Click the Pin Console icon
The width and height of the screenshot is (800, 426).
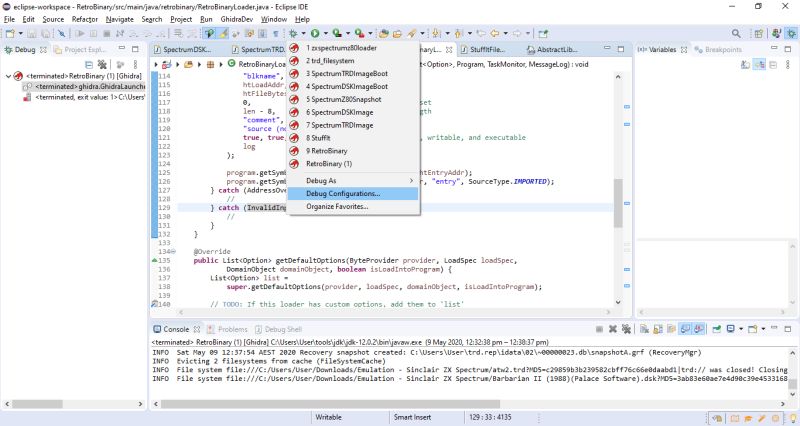717,329
